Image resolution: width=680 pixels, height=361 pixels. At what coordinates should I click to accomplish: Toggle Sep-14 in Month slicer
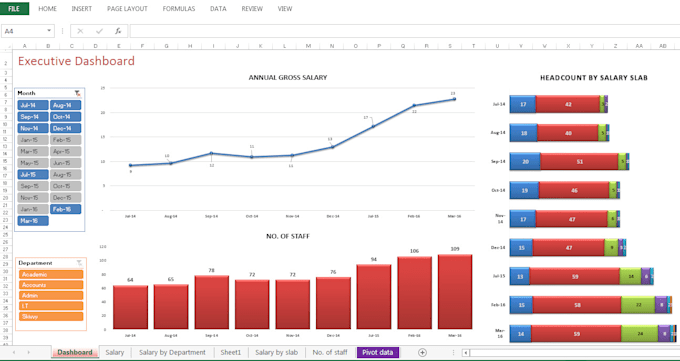pos(33,117)
